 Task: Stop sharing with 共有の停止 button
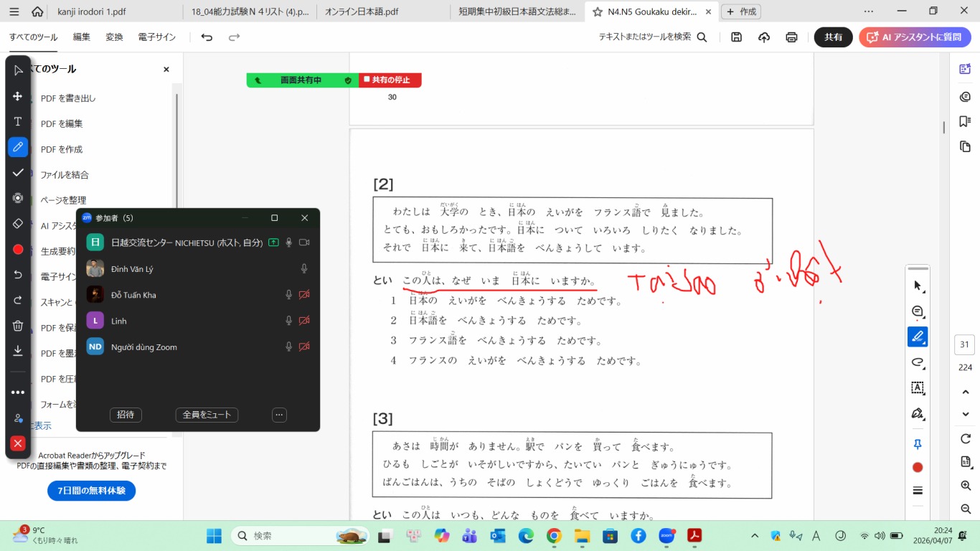(390, 80)
